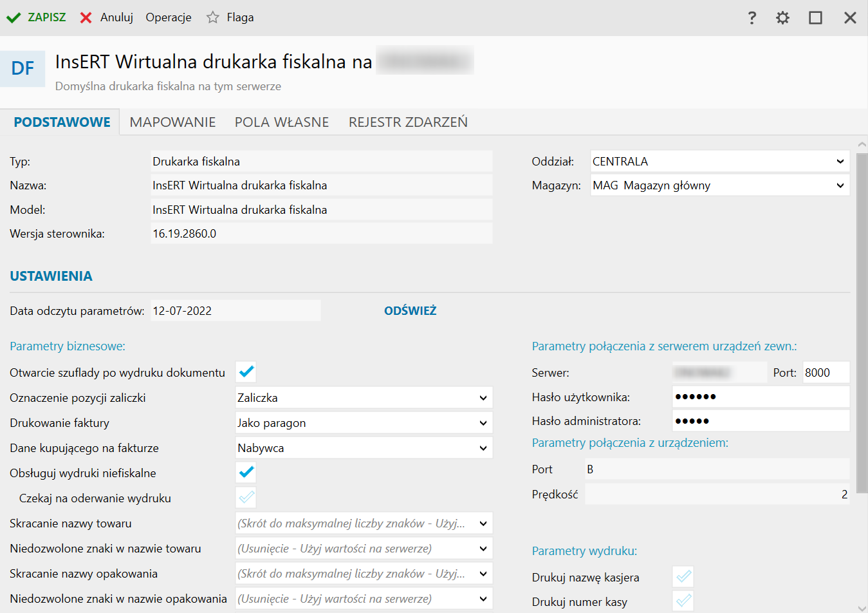
Task: Click the Anuluj cancel button label
Action: [x=116, y=17]
